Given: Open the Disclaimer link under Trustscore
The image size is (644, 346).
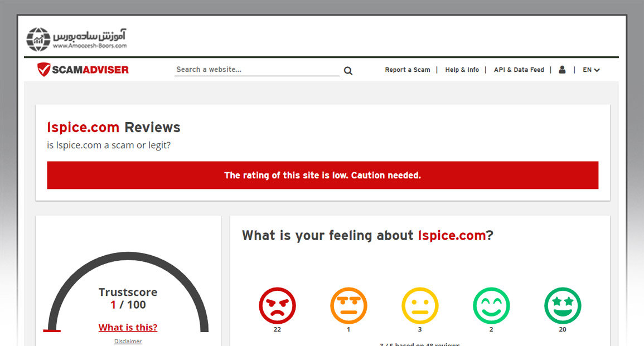Looking at the screenshot, I should (128, 341).
